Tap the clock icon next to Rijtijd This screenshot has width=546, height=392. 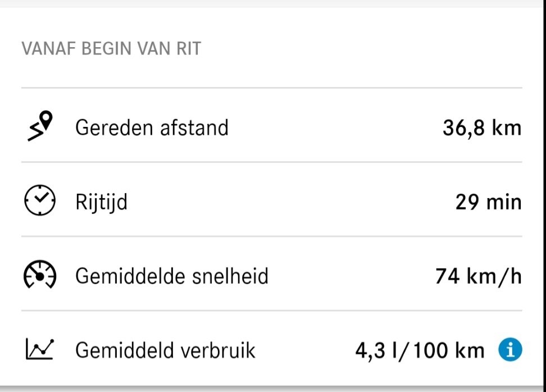click(40, 200)
